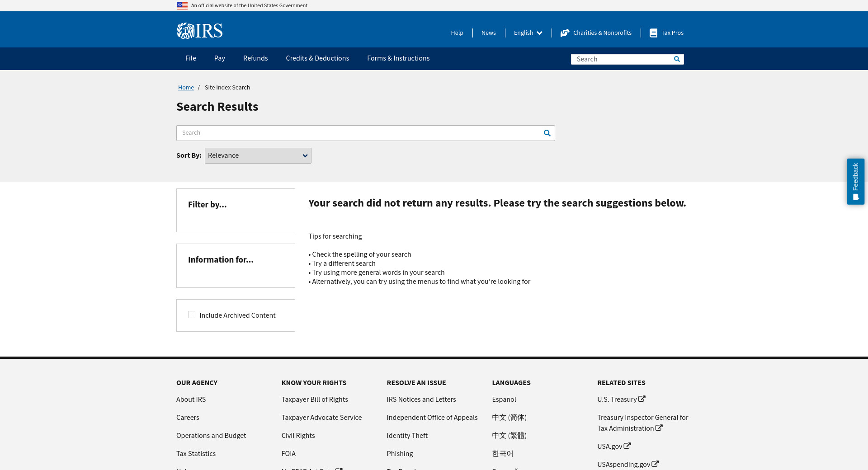
Task: Enable the Include Archived Content checkbox
Action: 192,315
